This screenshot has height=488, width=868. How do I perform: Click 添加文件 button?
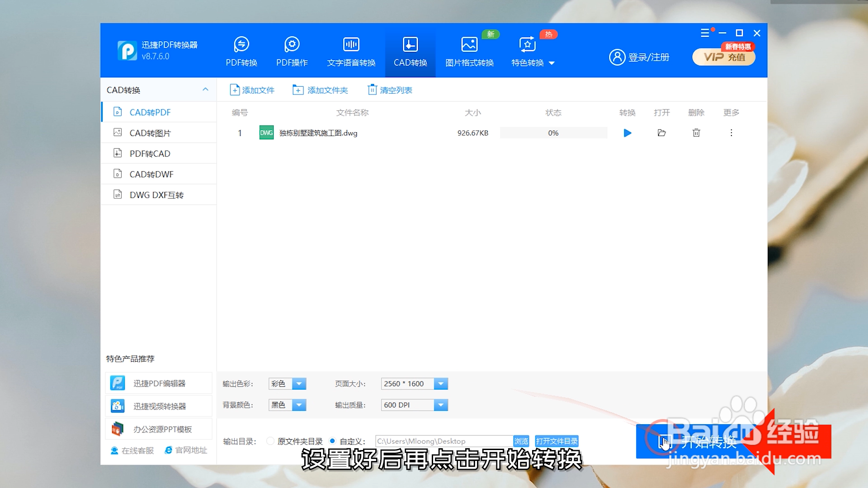coord(252,90)
